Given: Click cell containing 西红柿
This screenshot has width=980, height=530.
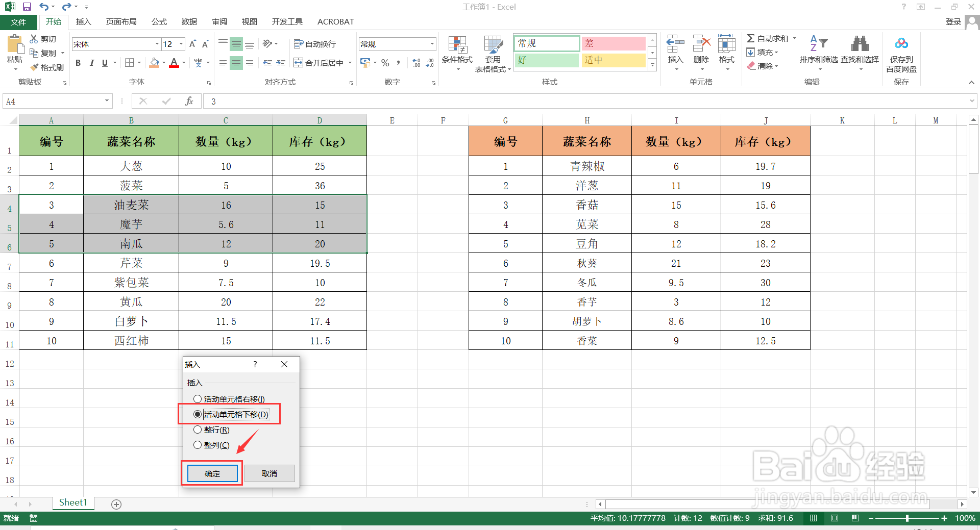Looking at the screenshot, I should 131,340.
